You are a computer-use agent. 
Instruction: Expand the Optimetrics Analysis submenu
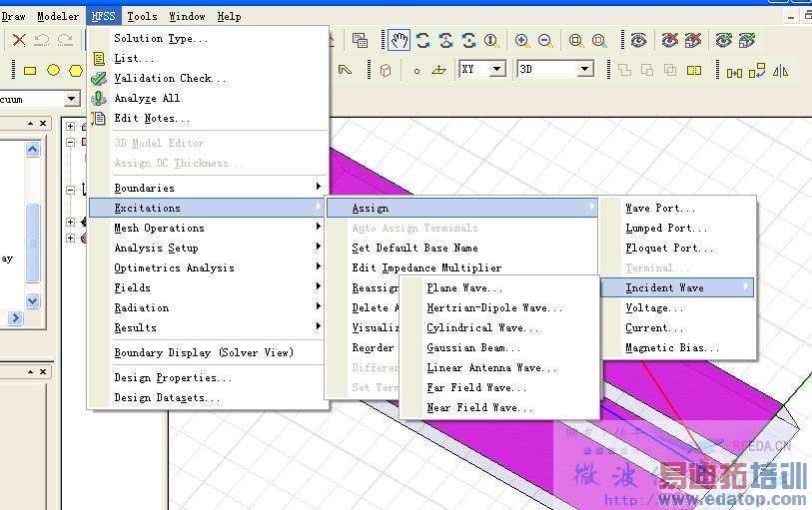pos(209,267)
